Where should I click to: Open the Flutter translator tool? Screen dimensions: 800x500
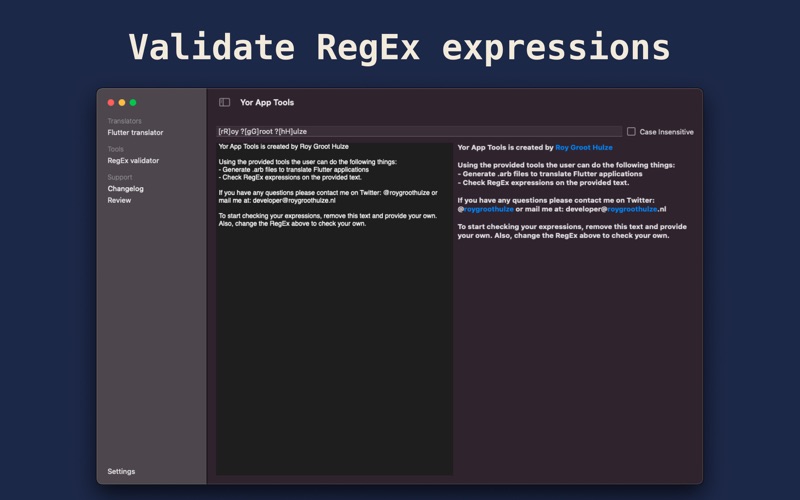[x=135, y=132]
